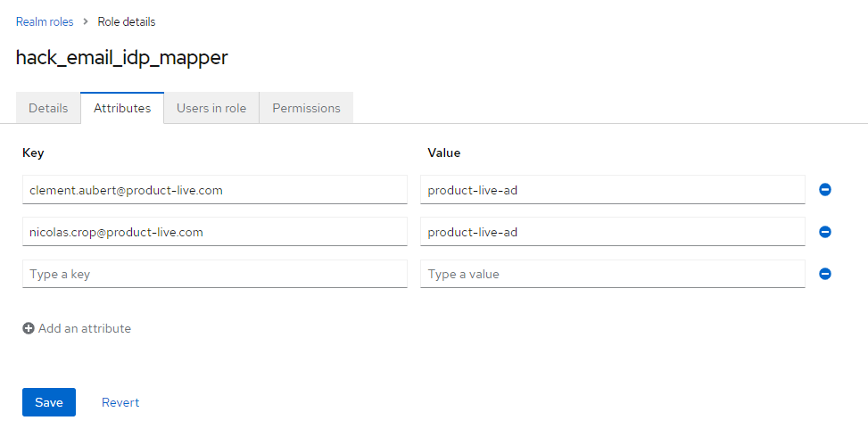Click the Key column header label
Viewport: 868px width, 437px height.
[x=33, y=153]
